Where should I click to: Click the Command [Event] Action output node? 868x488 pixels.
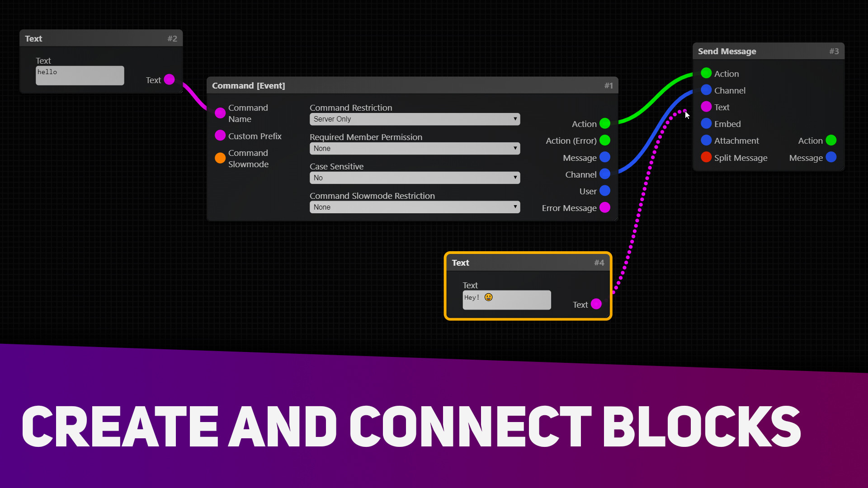pyautogui.click(x=606, y=123)
